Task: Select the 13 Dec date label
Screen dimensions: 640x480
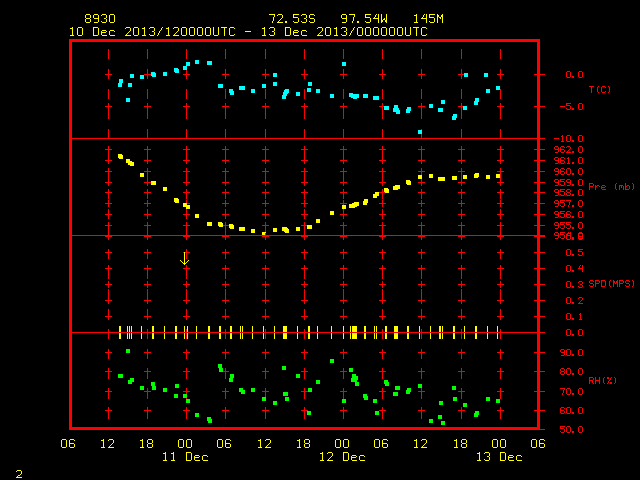Action: click(x=499, y=457)
